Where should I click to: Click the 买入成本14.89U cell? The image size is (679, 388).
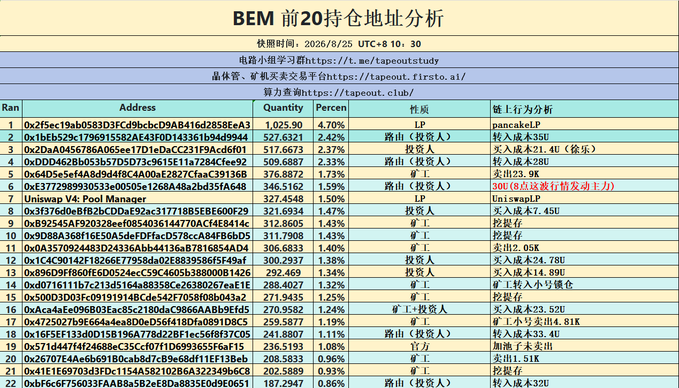(x=585, y=272)
